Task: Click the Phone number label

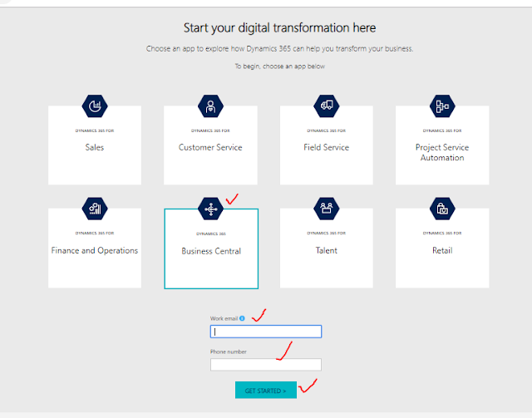Action: (x=229, y=352)
